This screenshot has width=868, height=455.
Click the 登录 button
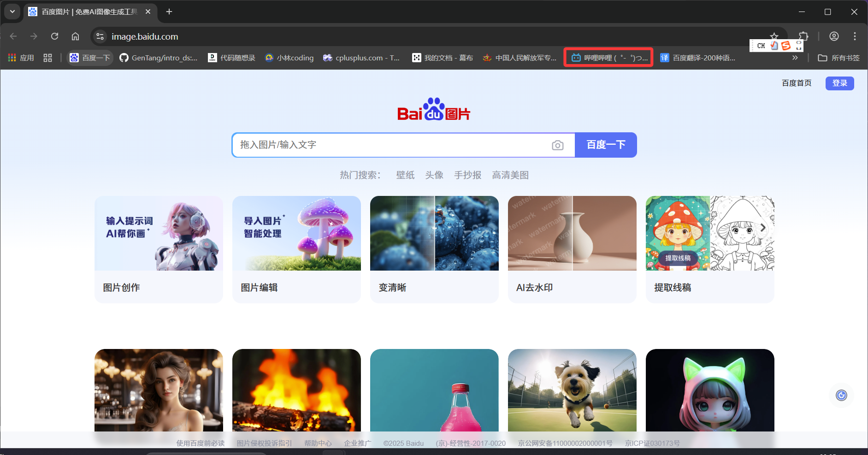(x=839, y=83)
